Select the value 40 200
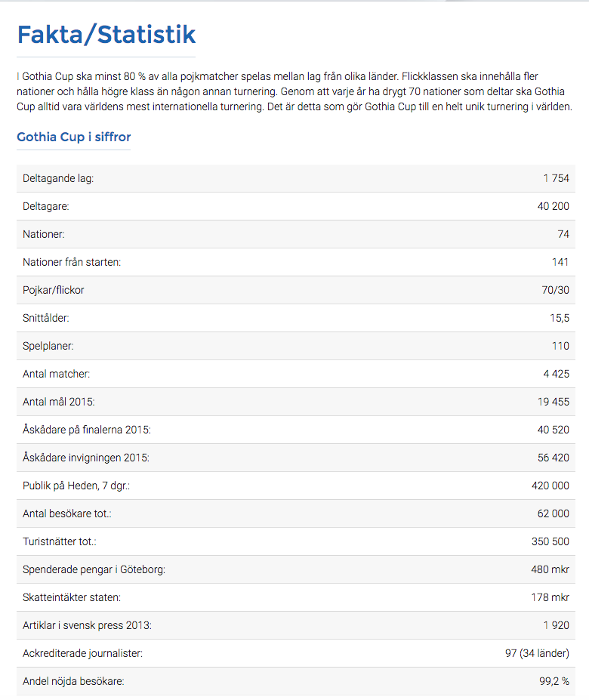The height and width of the screenshot is (700, 589). coord(554,206)
